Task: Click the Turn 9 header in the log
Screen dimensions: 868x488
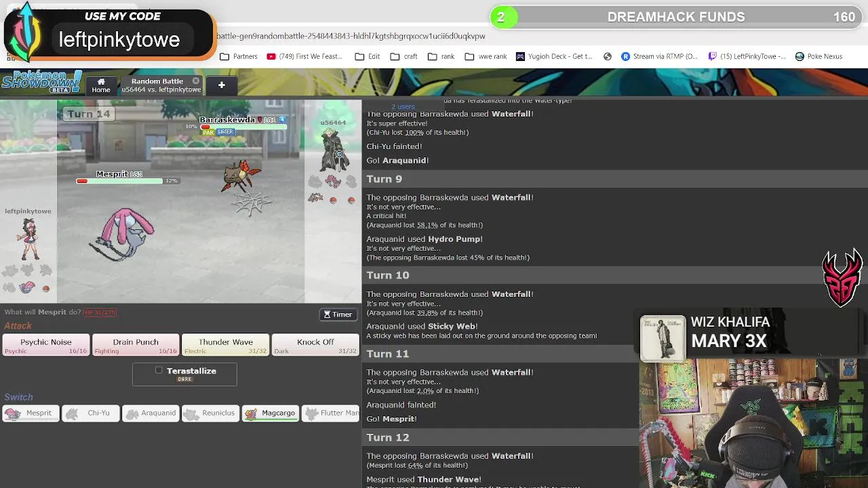Action: [384, 179]
